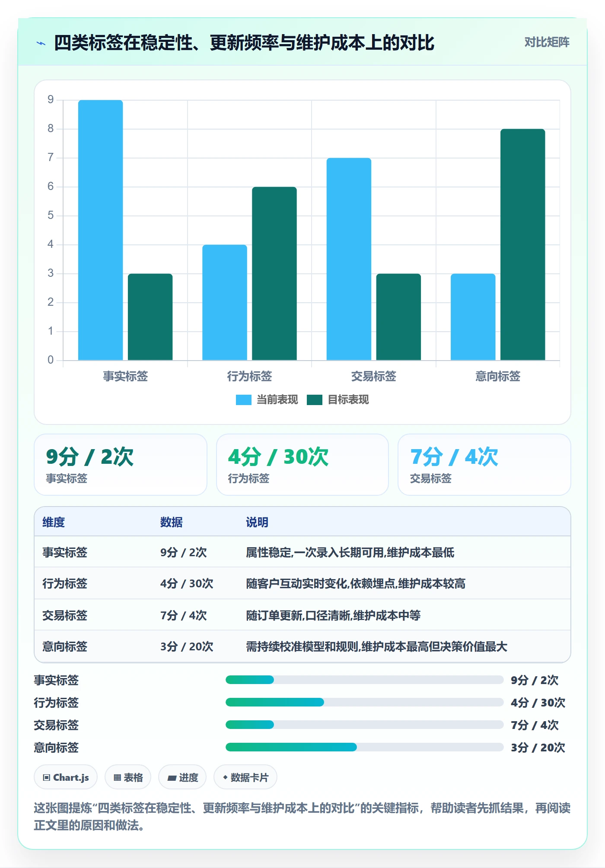Click the 交易标签 progress bar
605x868 pixels.
tap(364, 725)
